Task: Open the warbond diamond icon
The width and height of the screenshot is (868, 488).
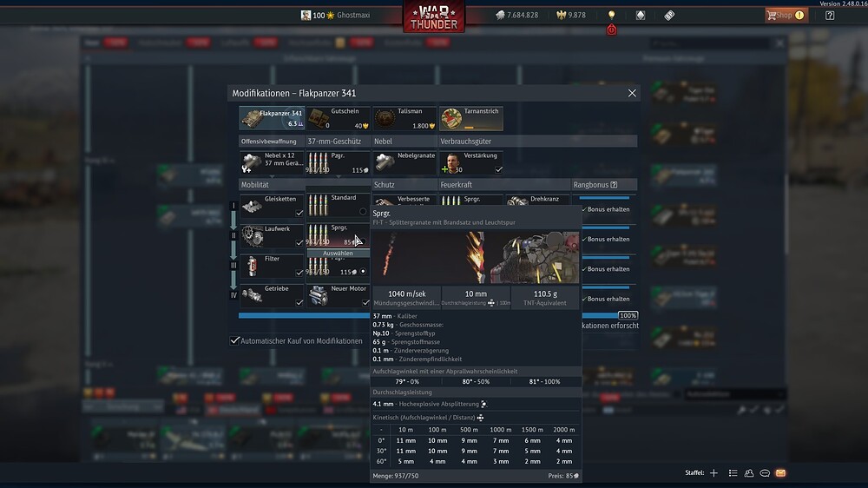Action: click(641, 15)
